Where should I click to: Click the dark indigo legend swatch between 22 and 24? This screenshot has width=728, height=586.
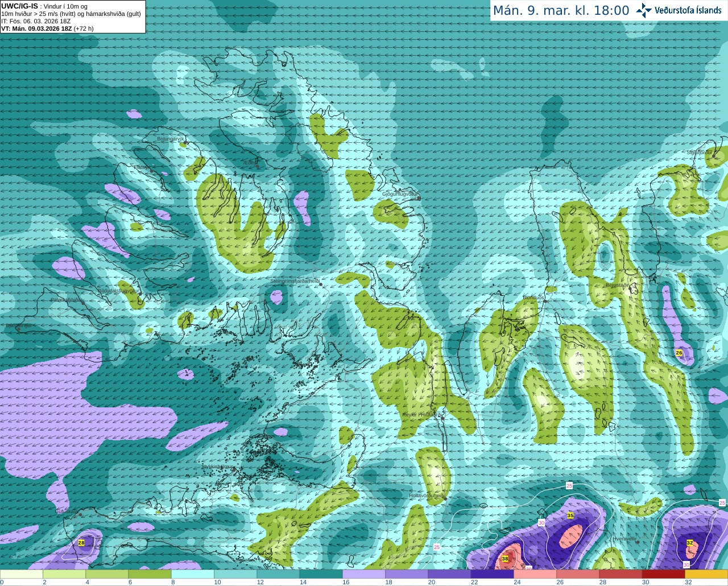(x=492, y=574)
